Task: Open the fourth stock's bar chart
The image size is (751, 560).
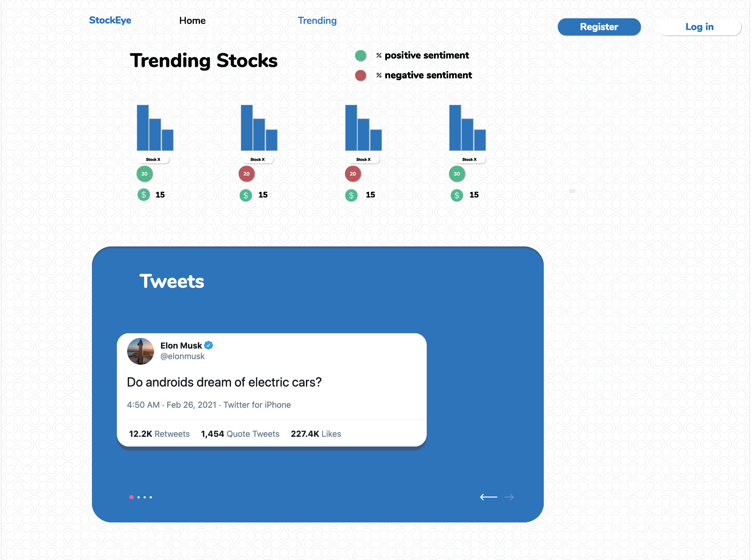Action: (x=467, y=128)
